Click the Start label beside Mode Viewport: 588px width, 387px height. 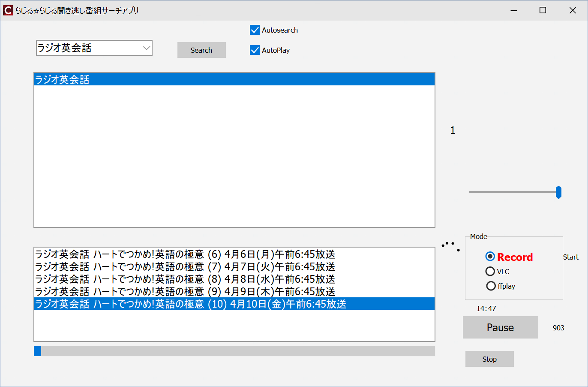570,257
